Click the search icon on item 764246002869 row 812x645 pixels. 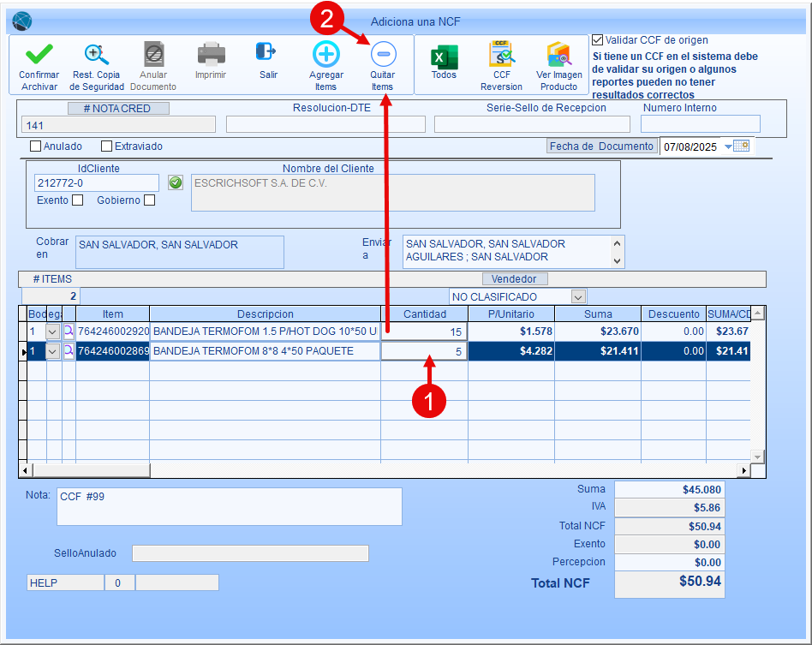click(69, 351)
